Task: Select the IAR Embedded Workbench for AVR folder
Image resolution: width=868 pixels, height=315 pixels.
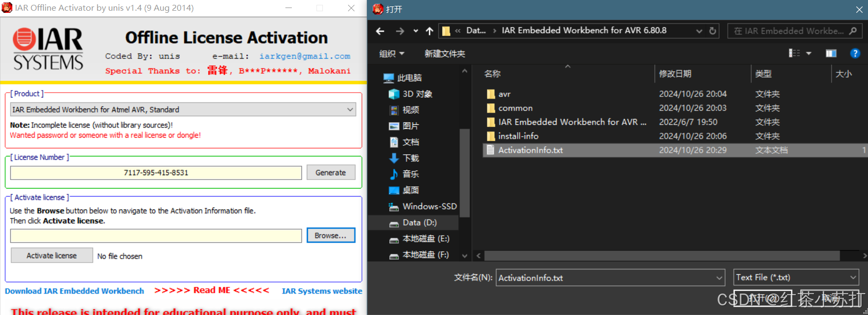Action: pyautogui.click(x=572, y=122)
